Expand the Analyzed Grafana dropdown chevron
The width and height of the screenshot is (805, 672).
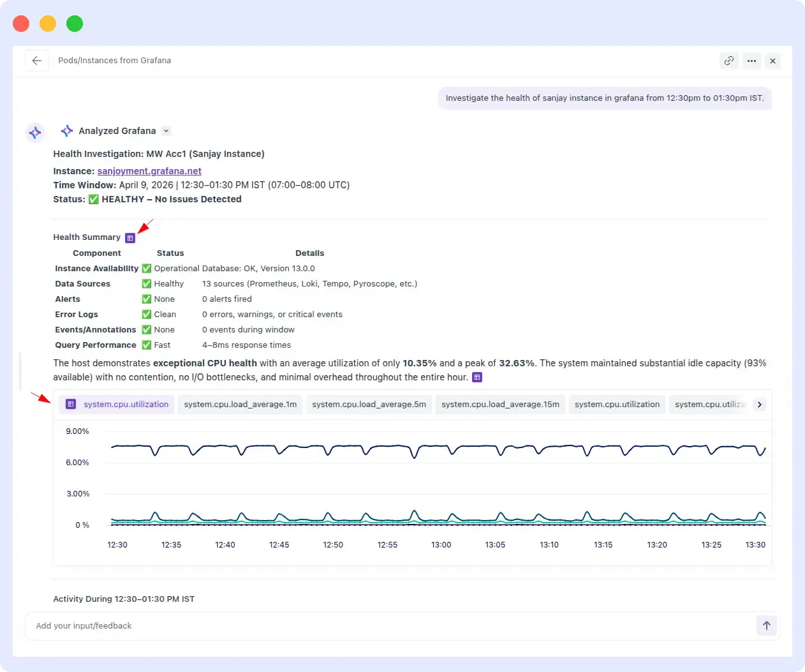(166, 131)
